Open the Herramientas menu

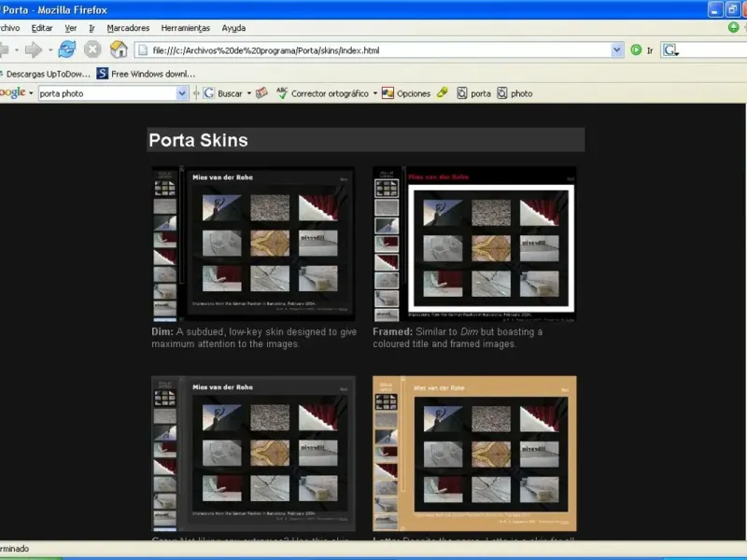[185, 28]
